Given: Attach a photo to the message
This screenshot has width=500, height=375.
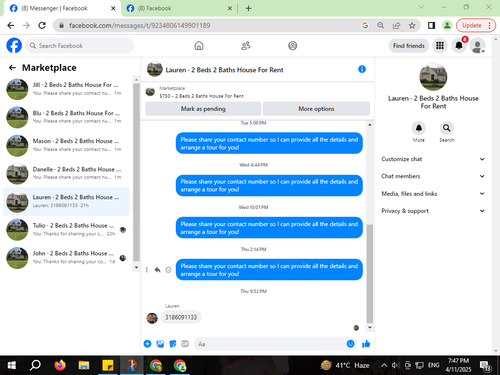Looking at the screenshot, I should tap(160, 344).
